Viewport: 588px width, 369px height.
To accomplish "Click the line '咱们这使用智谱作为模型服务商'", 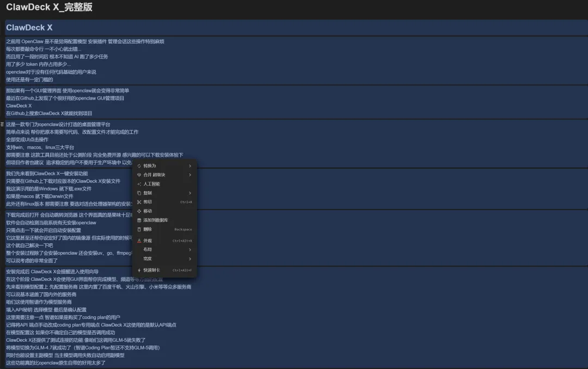I will coord(39,302).
